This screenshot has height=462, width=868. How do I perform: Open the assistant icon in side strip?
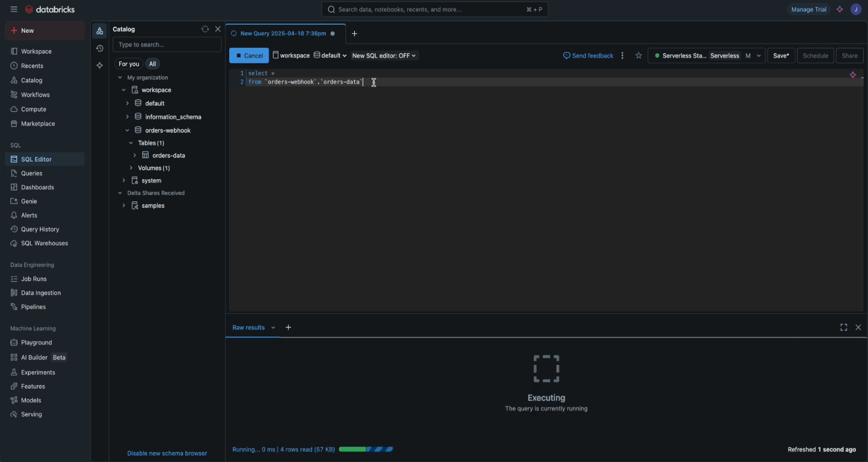pos(100,65)
